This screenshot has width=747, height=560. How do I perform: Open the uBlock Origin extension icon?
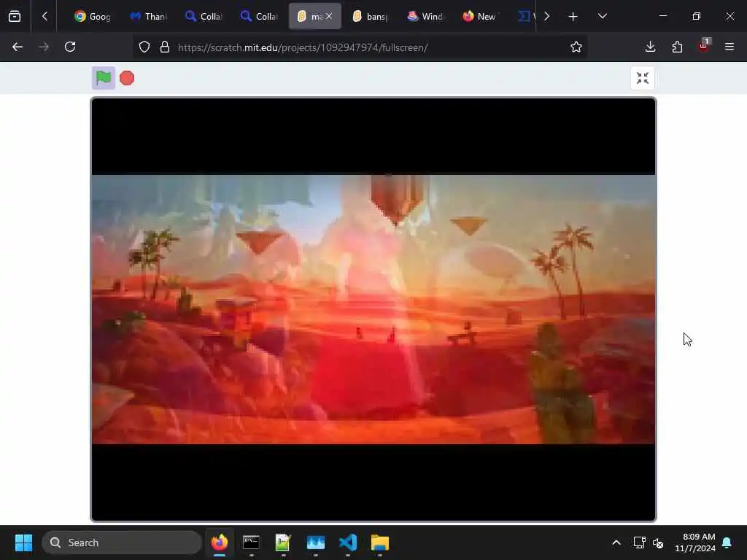coord(704,47)
